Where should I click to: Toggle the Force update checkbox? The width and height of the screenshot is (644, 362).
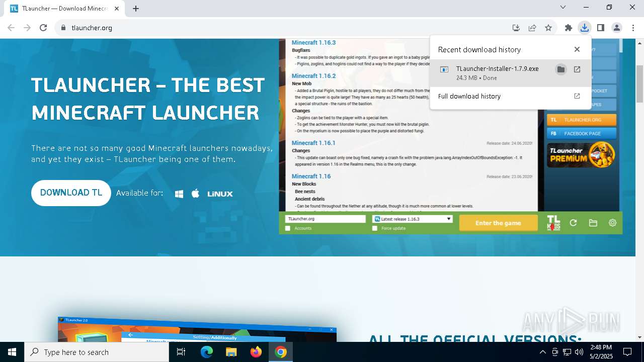click(375, 228)
